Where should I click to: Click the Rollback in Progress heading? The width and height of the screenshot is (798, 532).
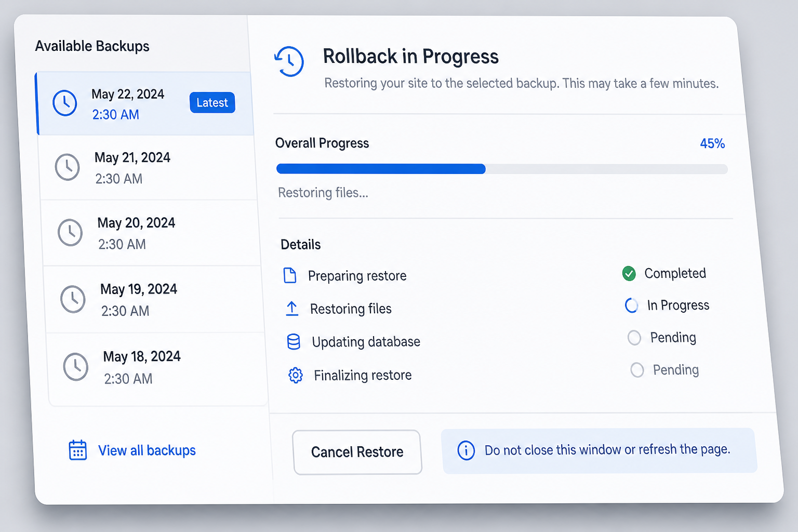point(411,56)
